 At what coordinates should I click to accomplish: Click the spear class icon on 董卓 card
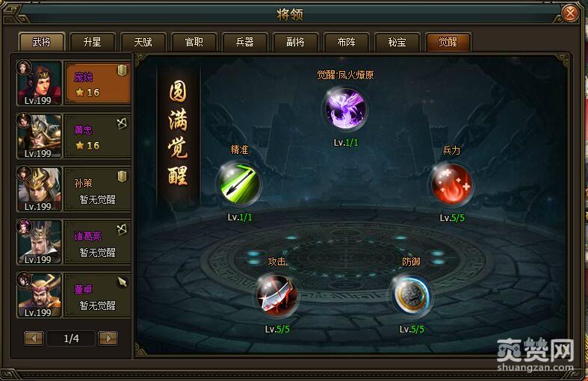tap(122, 282)
